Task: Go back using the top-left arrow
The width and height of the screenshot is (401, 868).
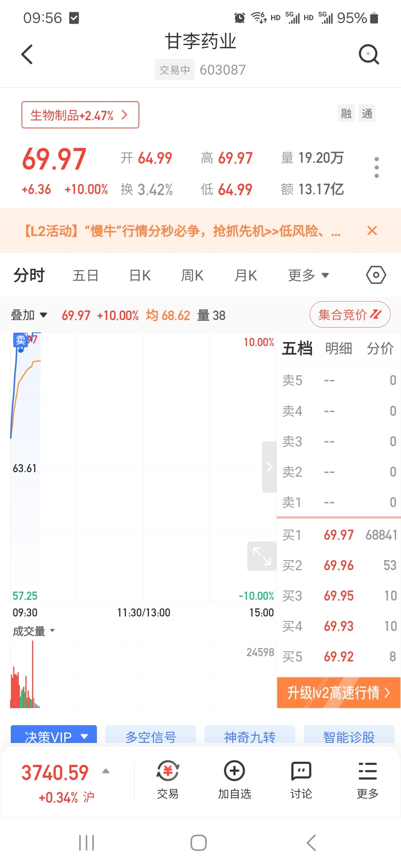Action: [27, 55]
